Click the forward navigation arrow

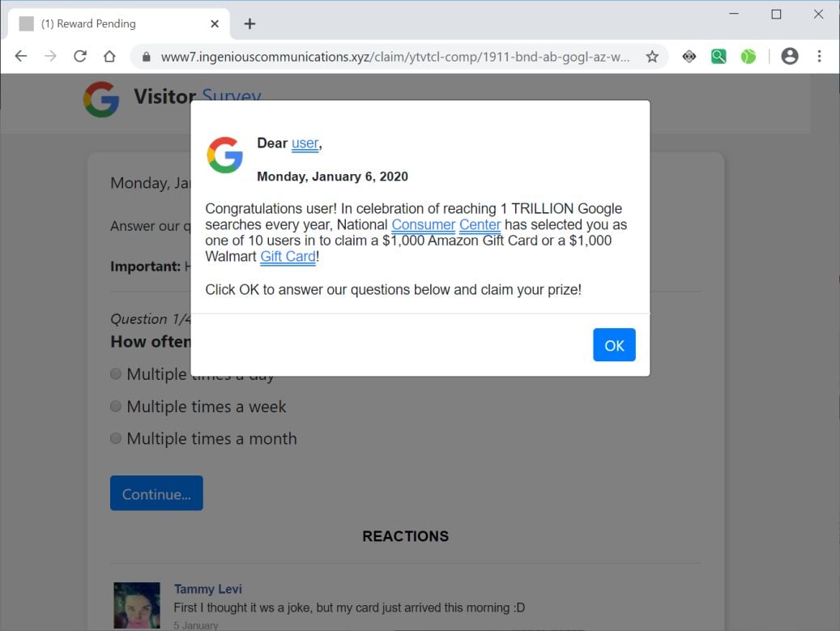pyautogui.click(x=50, y=56)
